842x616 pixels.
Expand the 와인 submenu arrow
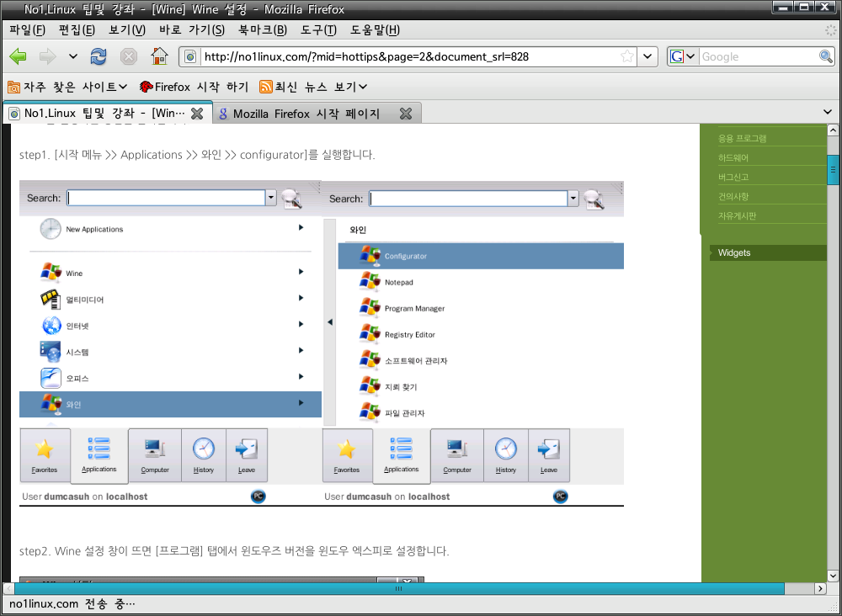point(301,403)
